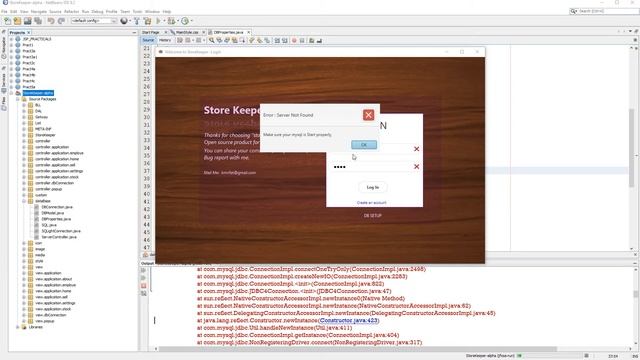Click OK in Server Not Found dialog

point(364,144)
